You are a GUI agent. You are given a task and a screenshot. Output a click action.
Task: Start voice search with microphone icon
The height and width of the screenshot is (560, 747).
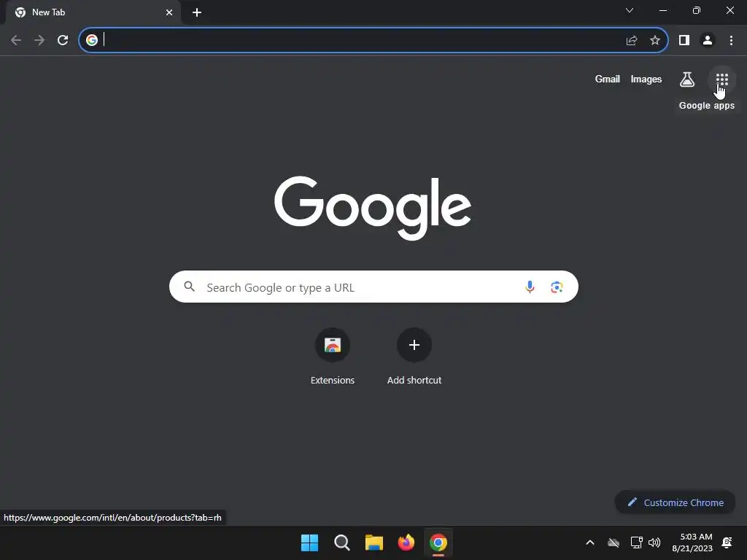[530, 287]
